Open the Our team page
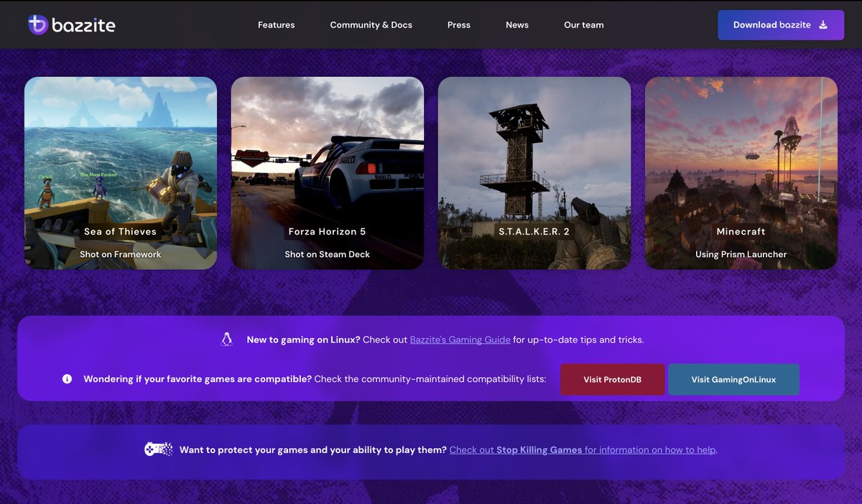This screenshot has height=504, width=862. [584, 25]
